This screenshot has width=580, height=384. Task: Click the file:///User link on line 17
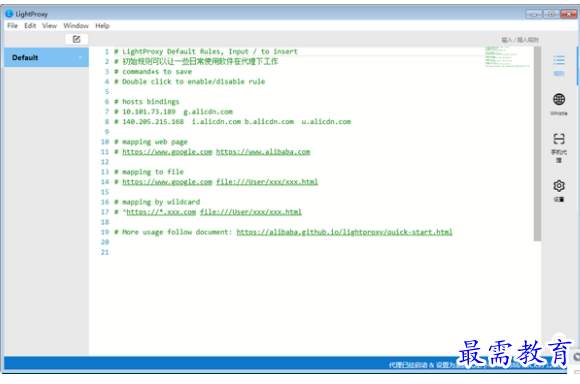click(250, 212)
